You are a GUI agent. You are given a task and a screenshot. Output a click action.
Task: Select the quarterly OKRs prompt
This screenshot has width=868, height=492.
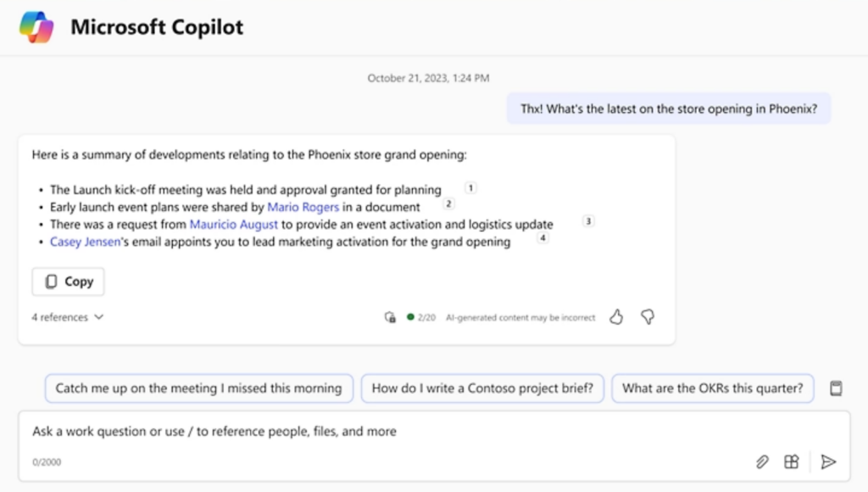[x=711, y=388]
